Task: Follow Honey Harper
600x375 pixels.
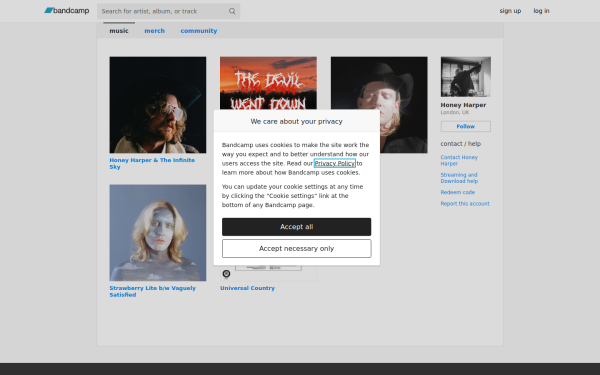Action: tap(465, 126)
